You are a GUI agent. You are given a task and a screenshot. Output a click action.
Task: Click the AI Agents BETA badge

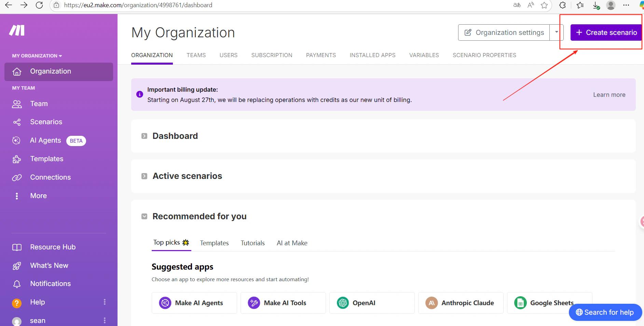point(76,141)
